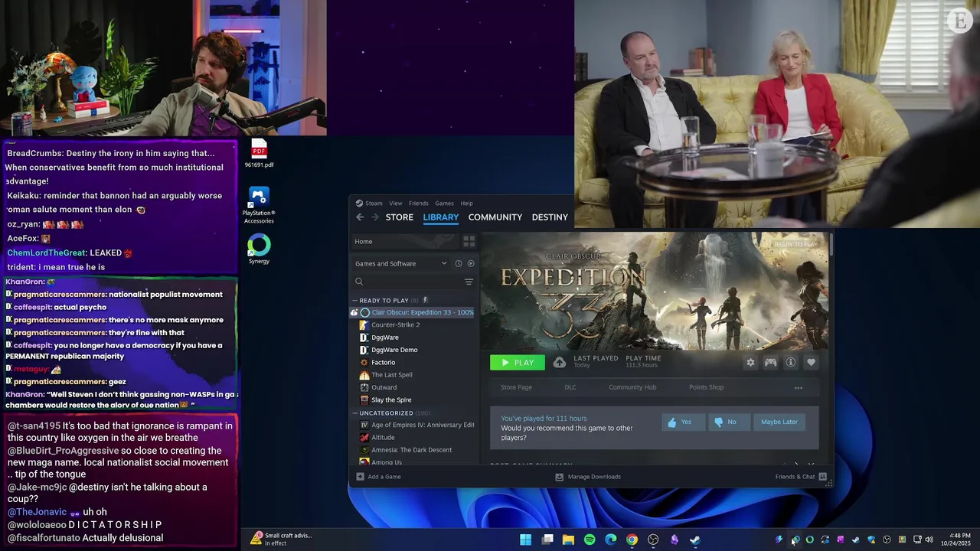Screen dimensions: 980x551
Task: Open OBS Studio from the taskbar
Action: 653,540
